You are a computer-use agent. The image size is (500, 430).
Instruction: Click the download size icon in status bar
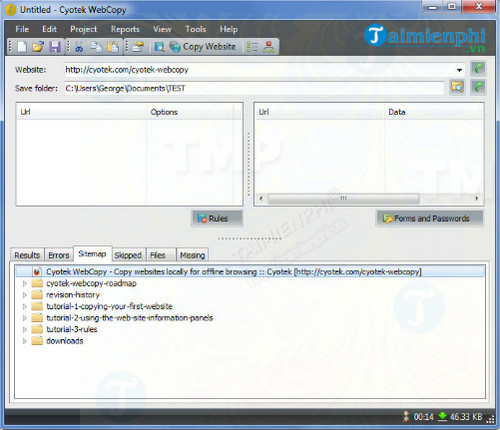(442, 416)
